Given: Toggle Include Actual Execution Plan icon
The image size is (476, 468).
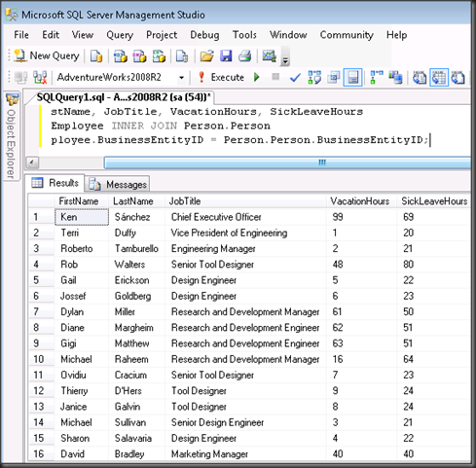Looking at the screenshot, I should pyautogui.click(x=377, y=77).
